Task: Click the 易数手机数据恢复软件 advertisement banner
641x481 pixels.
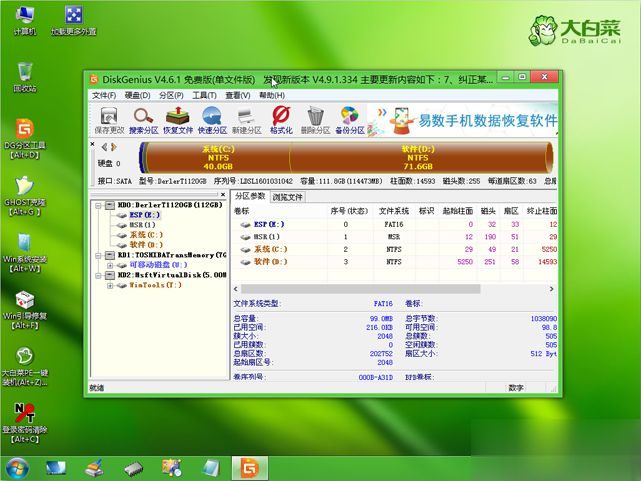Action: (470, 120)
